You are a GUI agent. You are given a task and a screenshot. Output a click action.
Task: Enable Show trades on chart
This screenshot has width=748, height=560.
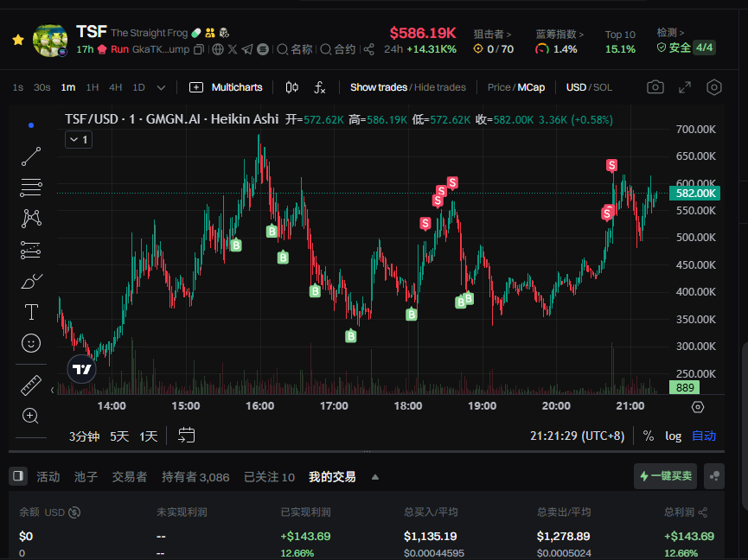click(x=378, y=87)
